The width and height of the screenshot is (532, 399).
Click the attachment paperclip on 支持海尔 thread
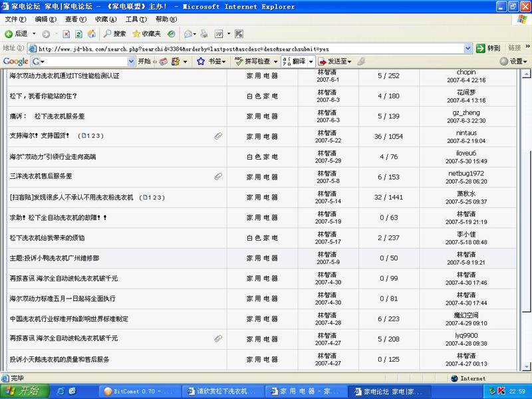coord(218,136)
